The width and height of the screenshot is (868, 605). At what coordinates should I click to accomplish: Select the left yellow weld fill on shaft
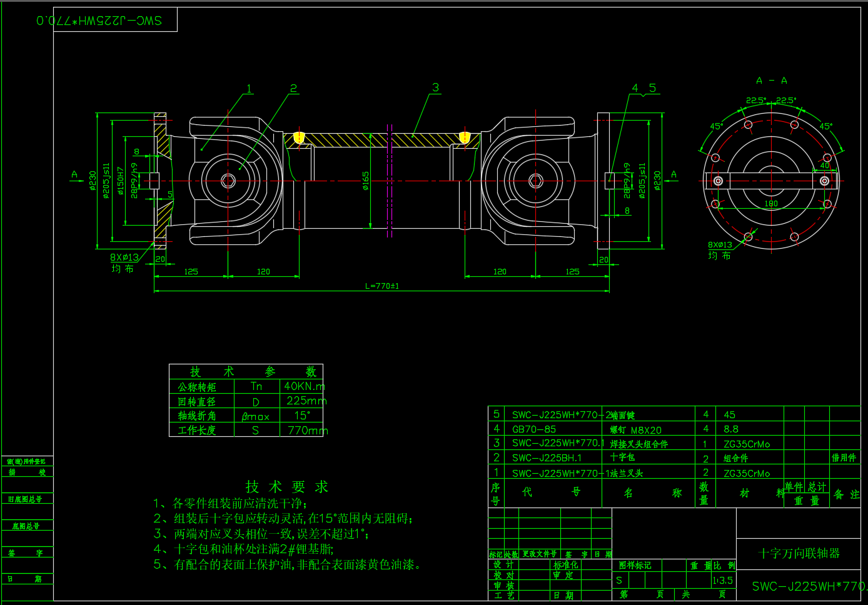point(299,137)
